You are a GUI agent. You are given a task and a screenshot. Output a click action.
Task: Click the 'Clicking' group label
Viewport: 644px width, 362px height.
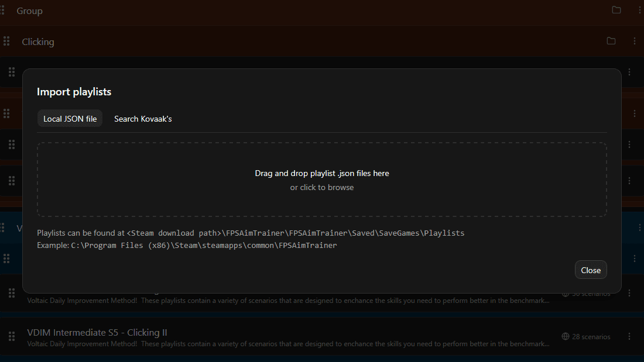tap(38, 42)
